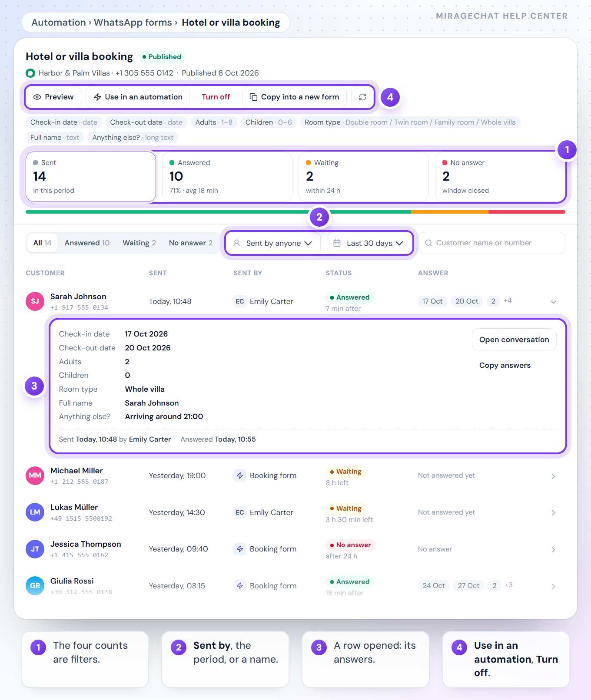The image size is (591, 700).
Task: Click the Customer name or number search field
Action: coord(491,243)
